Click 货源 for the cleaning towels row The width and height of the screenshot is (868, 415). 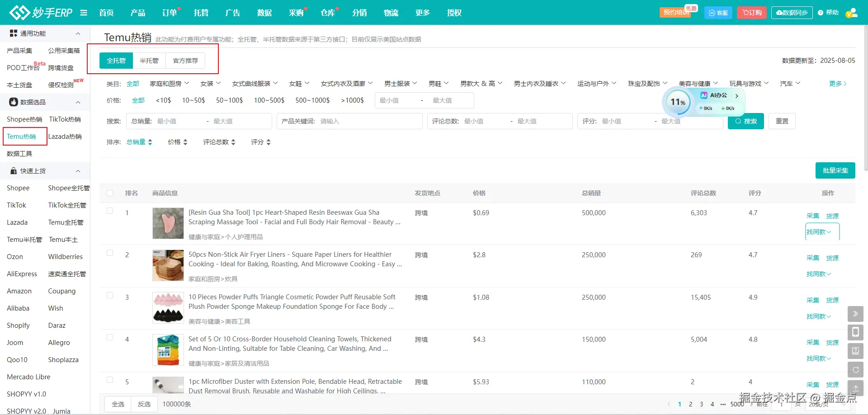832,343
